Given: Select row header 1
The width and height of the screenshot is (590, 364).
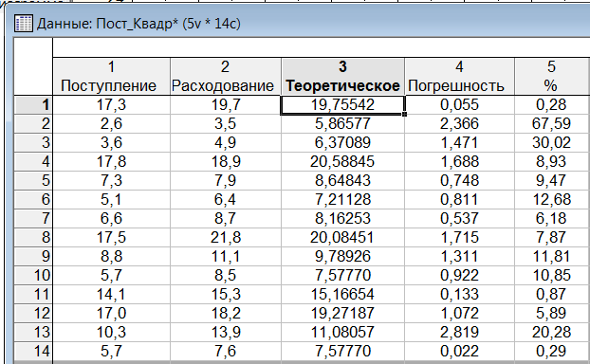Looking at the screenshot, I should 33,105.
